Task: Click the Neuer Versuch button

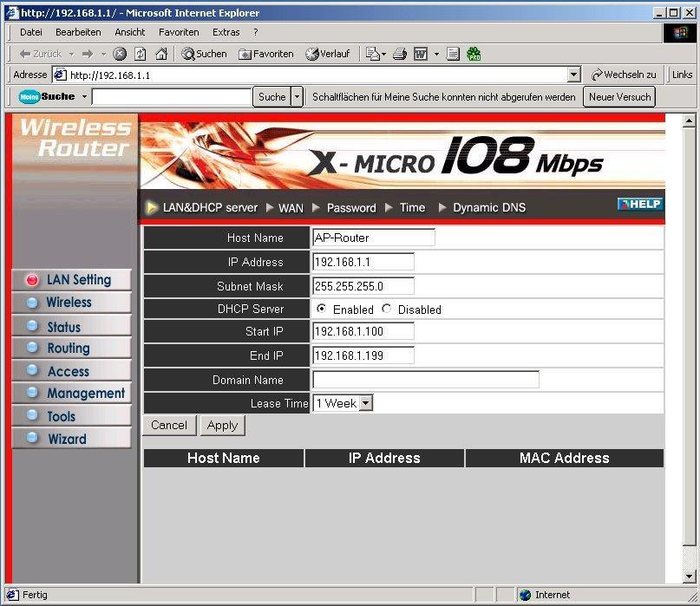Action: click(x=619, y=96)
